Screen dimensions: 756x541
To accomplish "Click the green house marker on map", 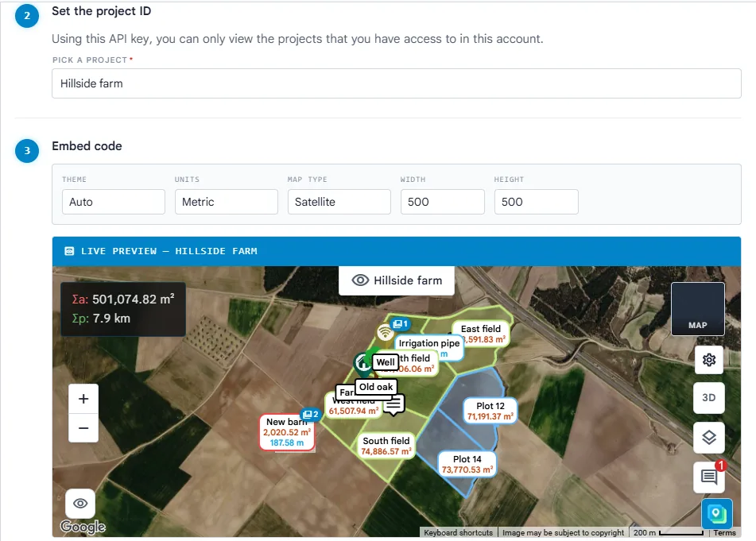I will pos(362,364).
